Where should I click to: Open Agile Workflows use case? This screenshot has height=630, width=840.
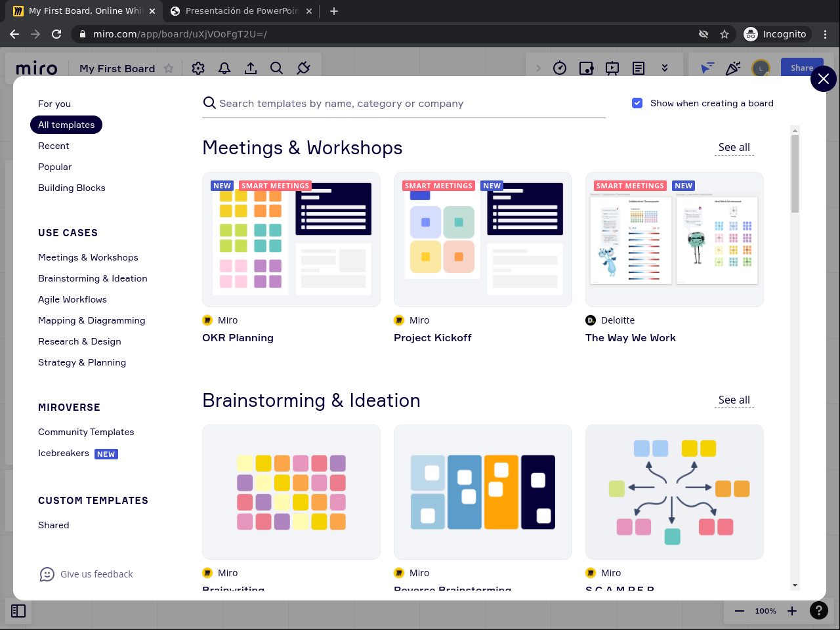tap(72, 299)
